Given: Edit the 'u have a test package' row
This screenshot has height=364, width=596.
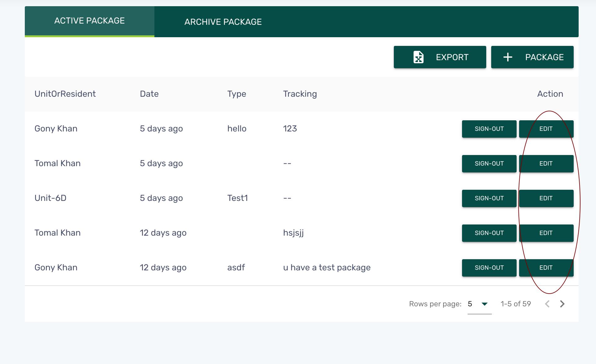Looking at the screenshot, I should pos(546,268).
